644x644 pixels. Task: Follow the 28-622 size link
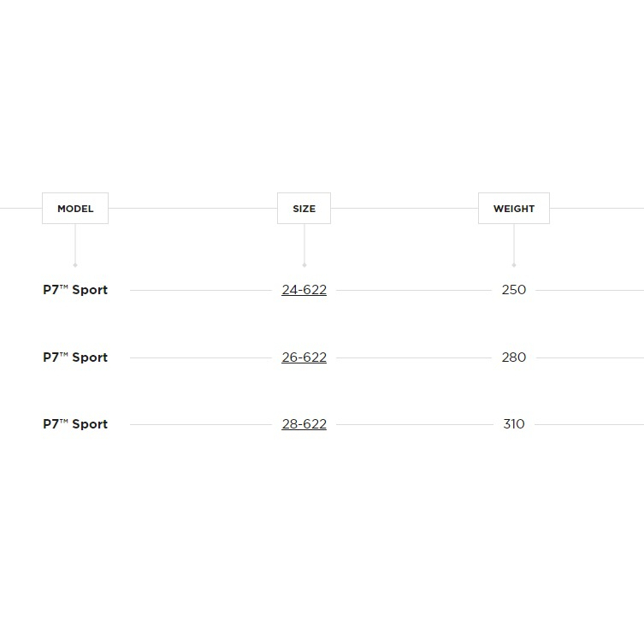304,424
